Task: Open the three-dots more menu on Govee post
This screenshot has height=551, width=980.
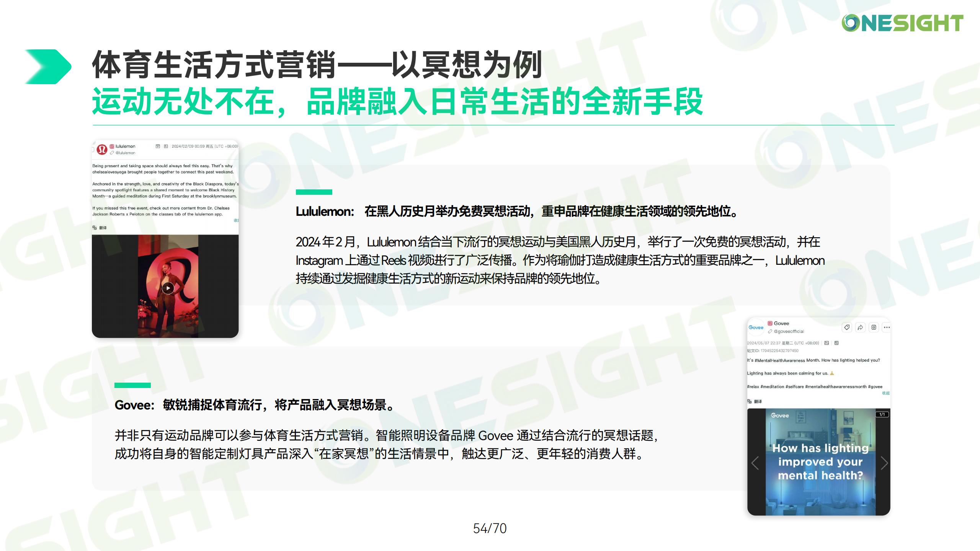Action: click(x=887, y=327)
